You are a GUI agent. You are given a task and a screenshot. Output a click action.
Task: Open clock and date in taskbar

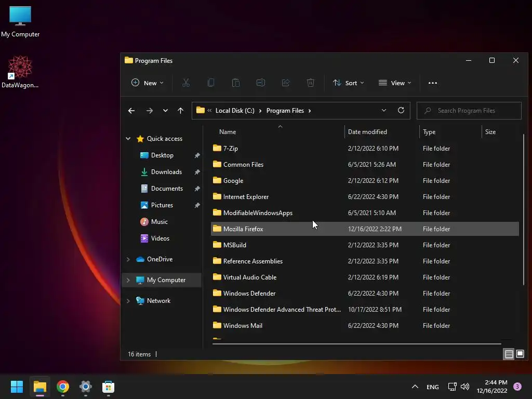click(x=491, y=387)
